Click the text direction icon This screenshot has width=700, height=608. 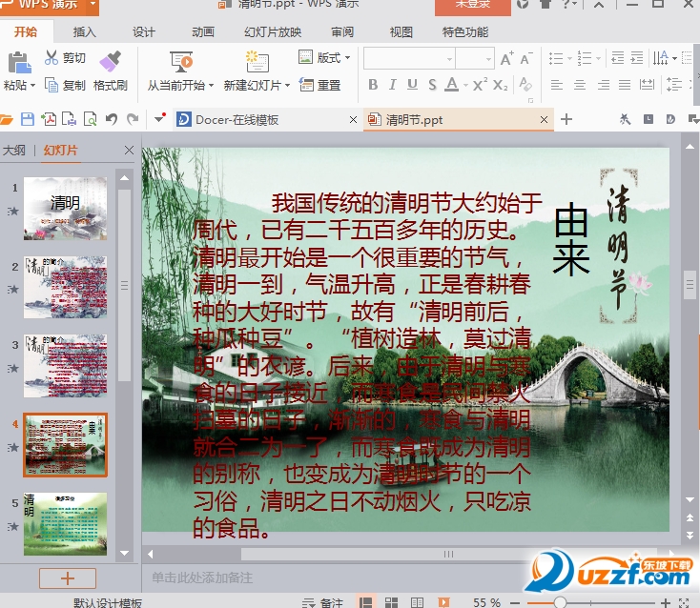(x=661, y=58)
